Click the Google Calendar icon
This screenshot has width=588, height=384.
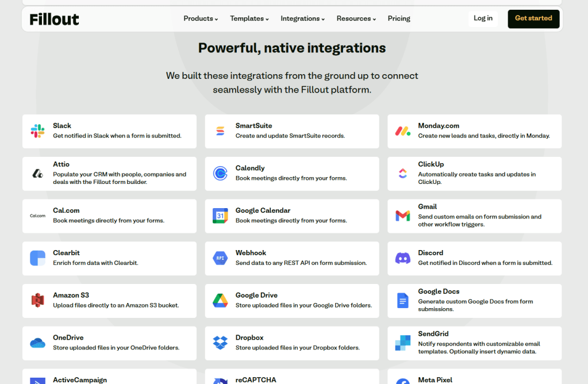220,216
